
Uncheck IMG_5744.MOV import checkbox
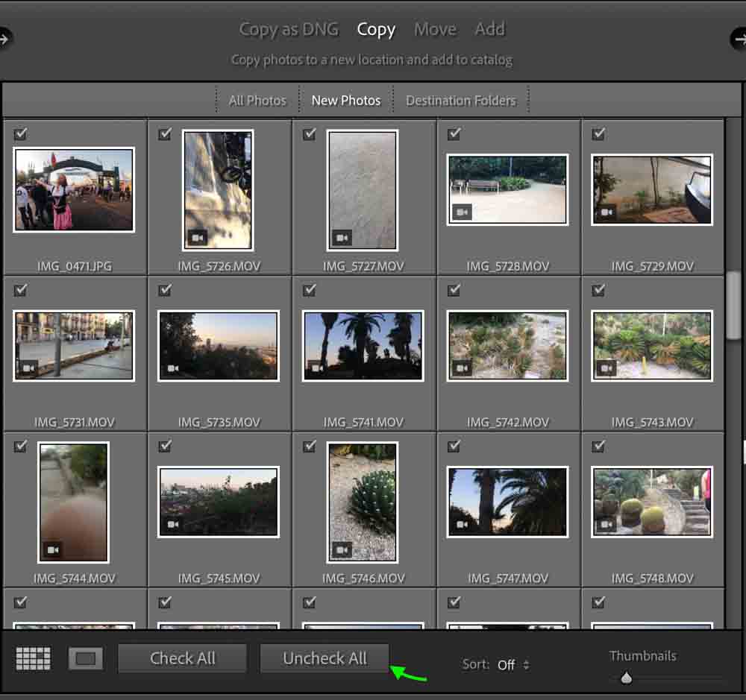20,446
